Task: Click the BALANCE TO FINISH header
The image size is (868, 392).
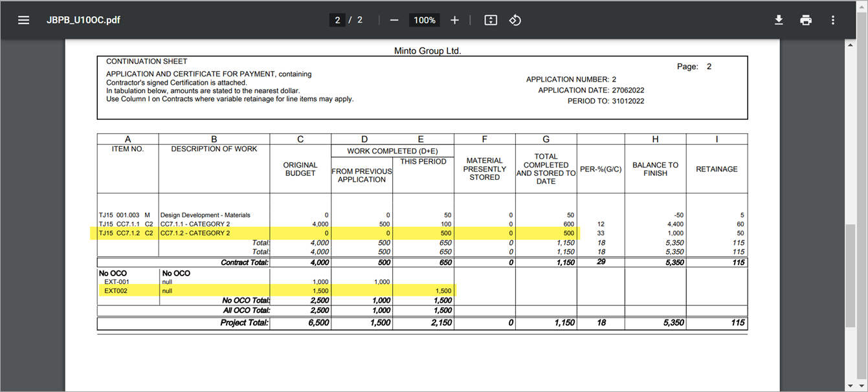Action: click(655, 169)
